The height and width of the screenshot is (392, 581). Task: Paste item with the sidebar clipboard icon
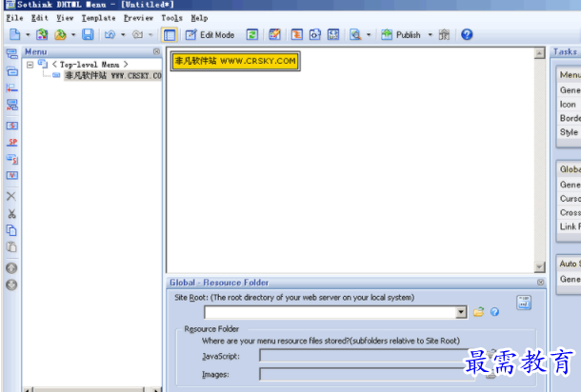pos(11,246)
